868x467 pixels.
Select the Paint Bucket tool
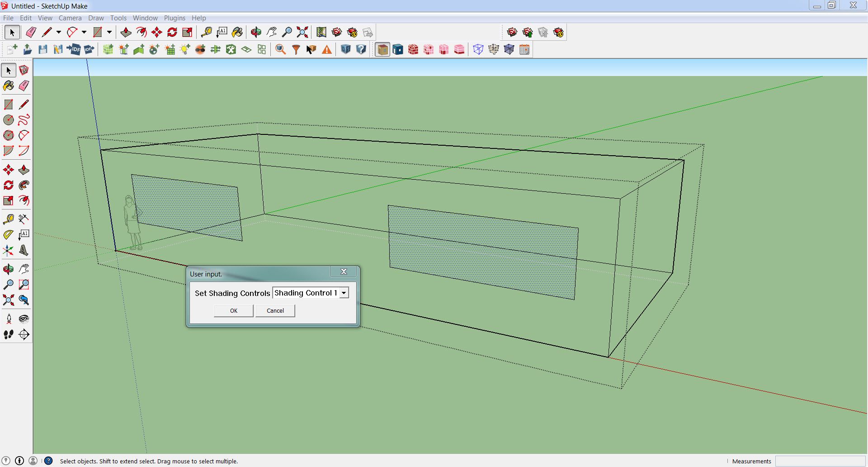pyautogui.click(x=8, y=86)
